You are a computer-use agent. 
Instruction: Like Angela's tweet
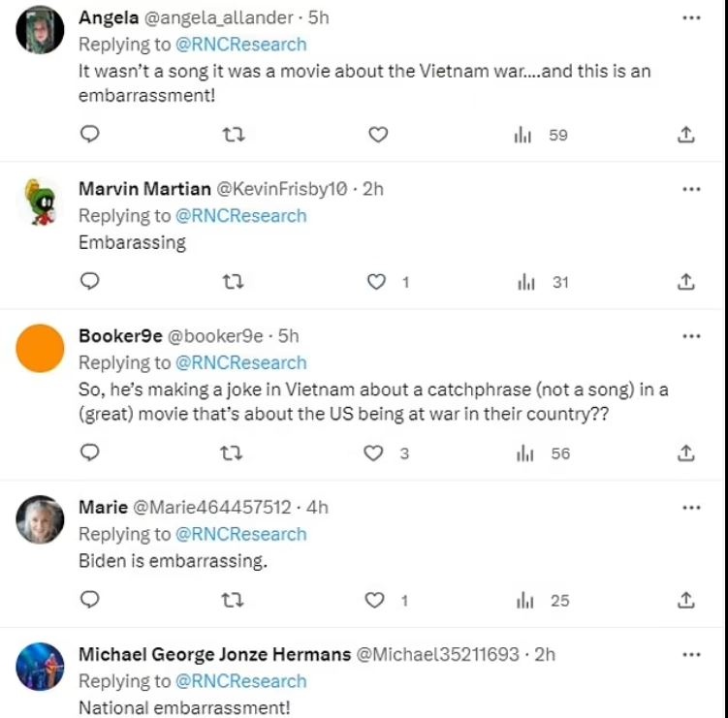[378, 135]
